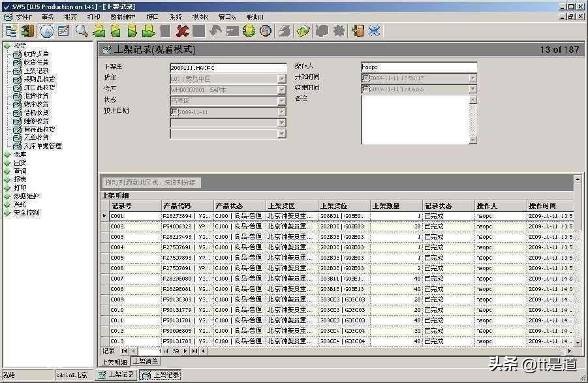Open the 事务 menu

click(x=48, y=17)
